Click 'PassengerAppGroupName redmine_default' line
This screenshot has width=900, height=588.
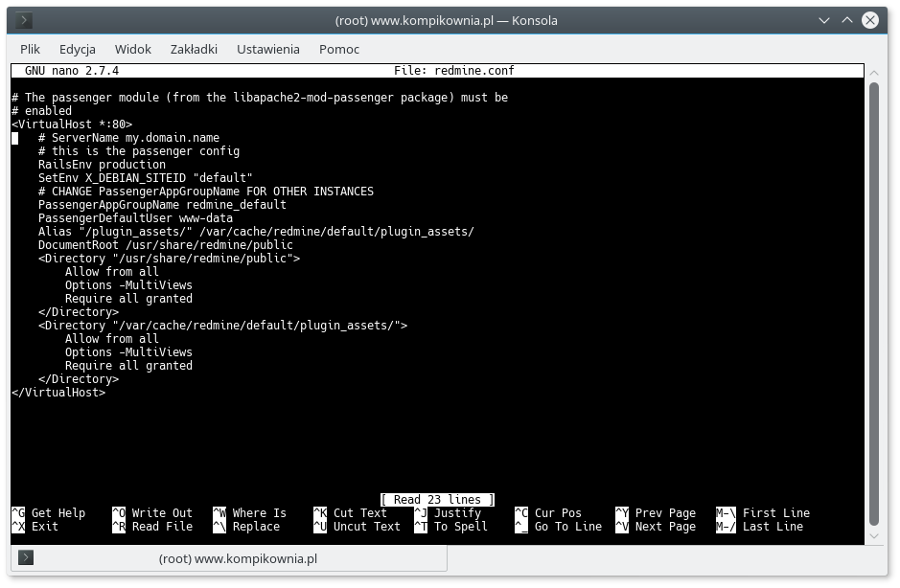[x=162, y=205]
